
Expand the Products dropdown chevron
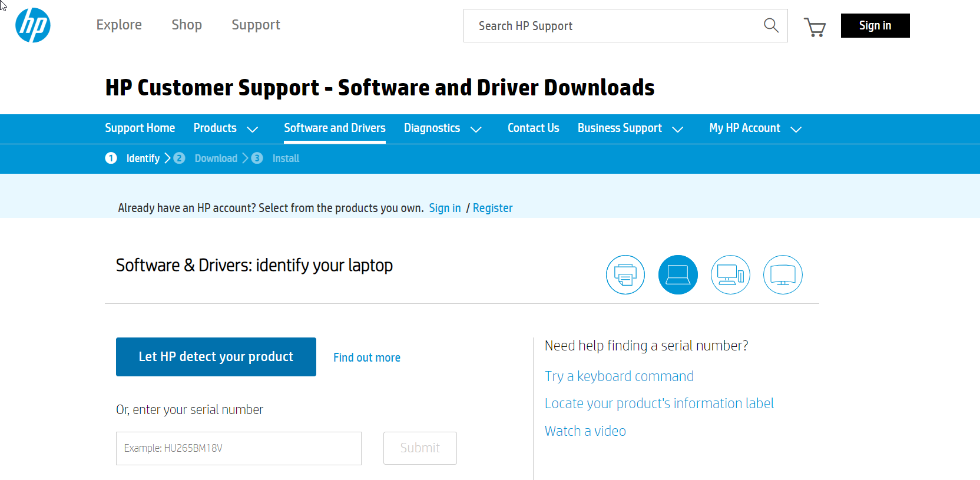[253, 129]
